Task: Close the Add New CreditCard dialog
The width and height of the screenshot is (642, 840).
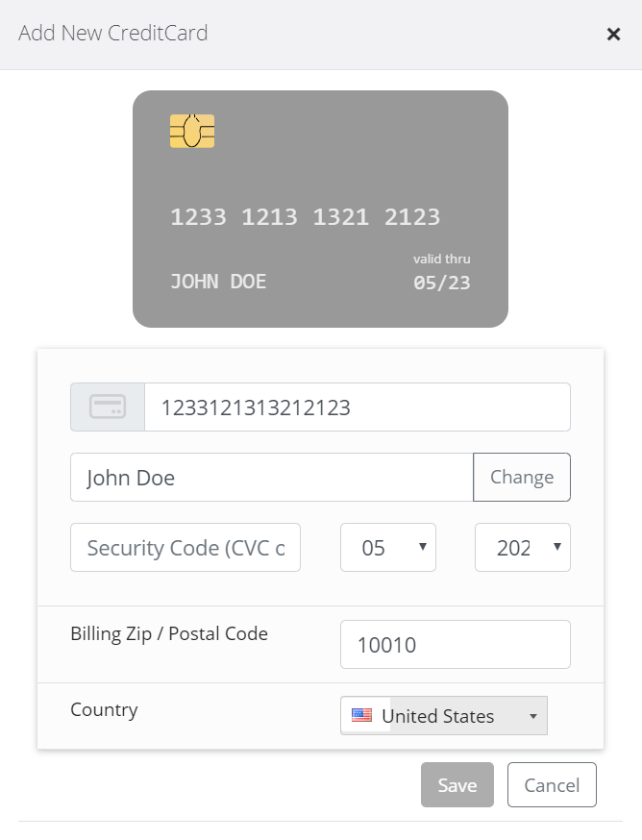Action: pyautogui.click(x=613, y=35)
